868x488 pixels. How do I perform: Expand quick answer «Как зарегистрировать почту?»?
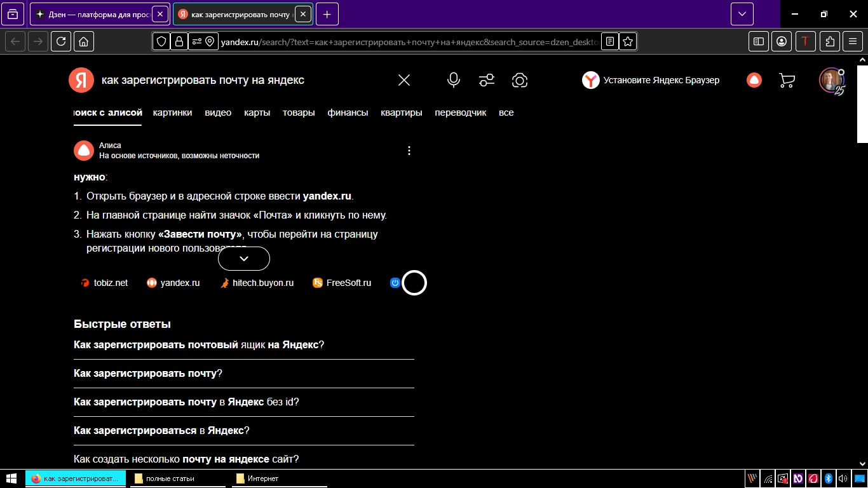(244, 374)
